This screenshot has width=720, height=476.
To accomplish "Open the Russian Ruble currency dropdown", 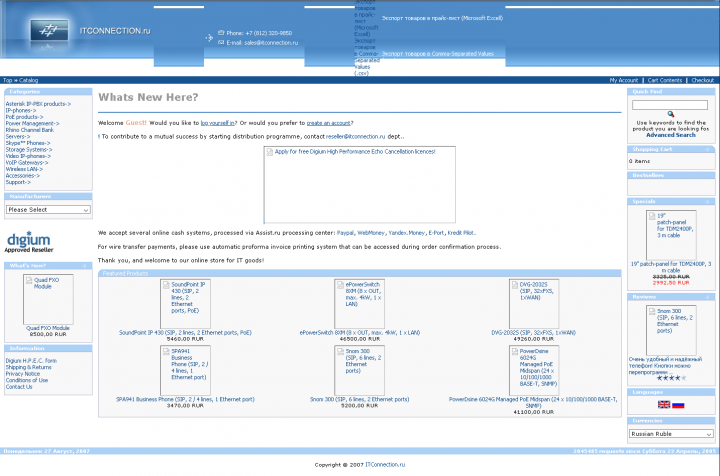I will pos(671,434).
